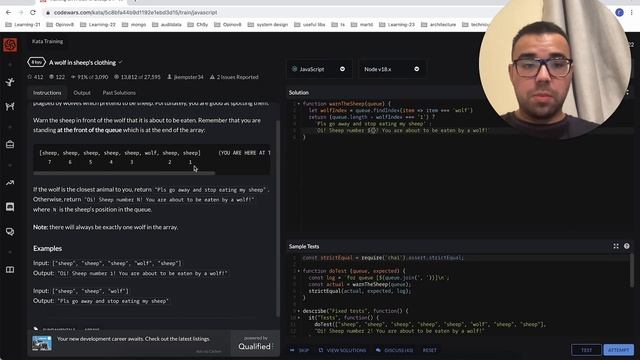
Task: Collapse the it Tests fold arrow
Action: 299,318
